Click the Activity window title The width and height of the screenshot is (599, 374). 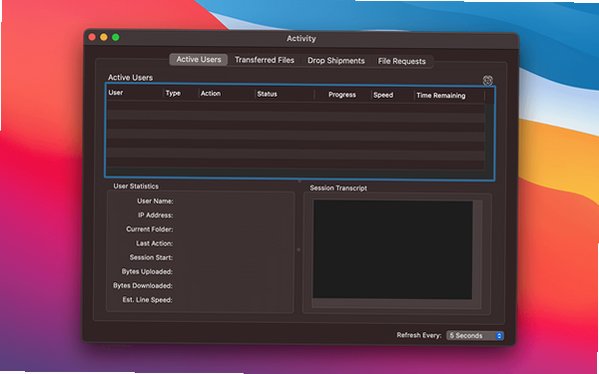click(301, 39)
